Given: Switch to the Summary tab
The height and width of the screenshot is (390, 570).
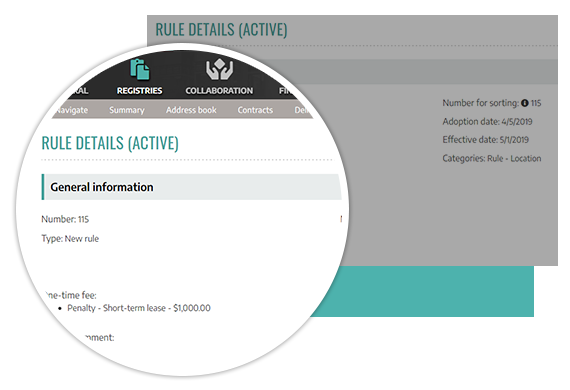Looking at the screenshot, I should 127,110.
